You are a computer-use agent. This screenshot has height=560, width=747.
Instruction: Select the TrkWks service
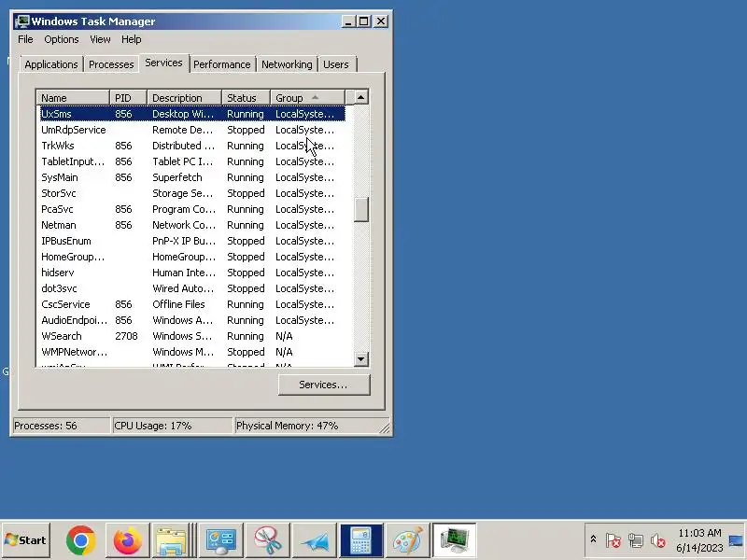coord(192,146)
